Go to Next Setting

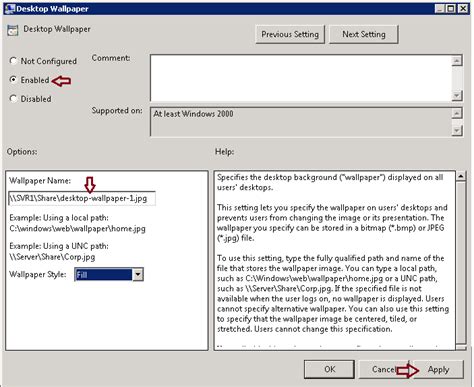[x=364, y=34]
